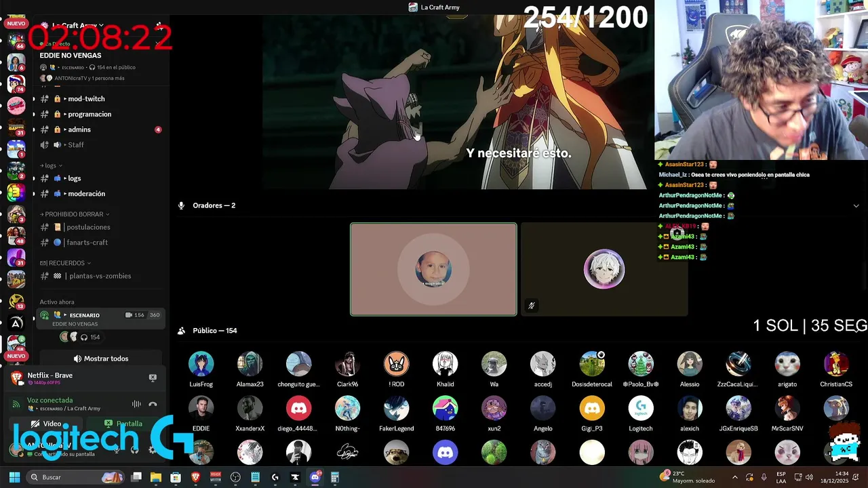Screen dimensions: 868x488
Task: Open N0thing-'s avatar in the audience
Action: 347,409
